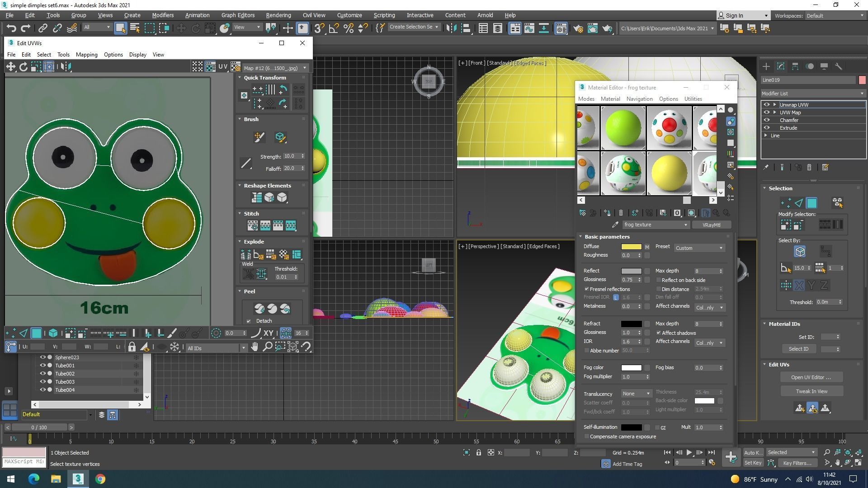Toggle visibility eye of Extrude modifier

tap(766, 128)
